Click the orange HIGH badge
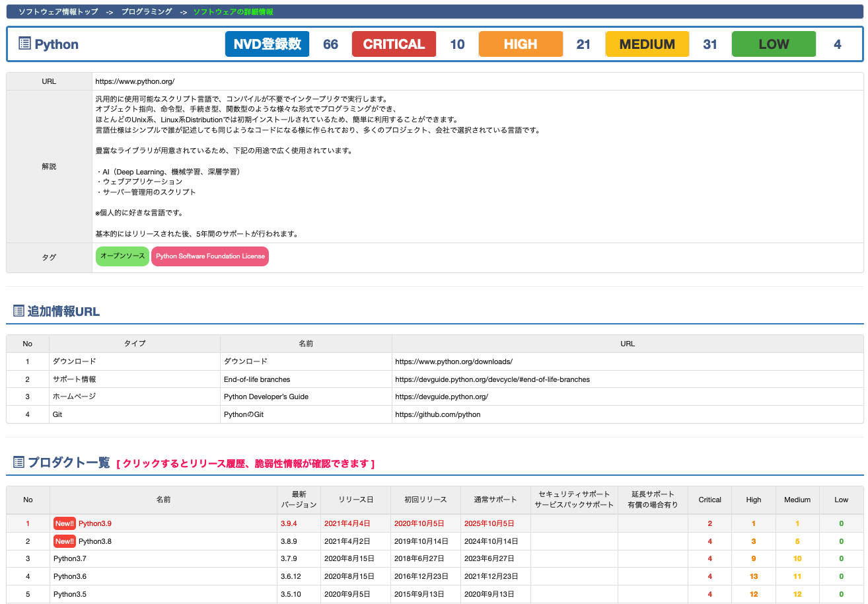 click(521, 44)
